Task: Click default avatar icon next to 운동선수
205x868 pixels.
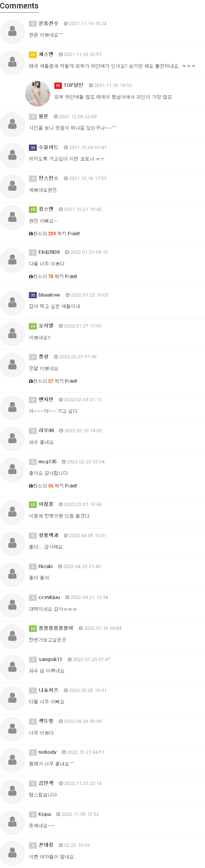Action: tap(13, 32)
